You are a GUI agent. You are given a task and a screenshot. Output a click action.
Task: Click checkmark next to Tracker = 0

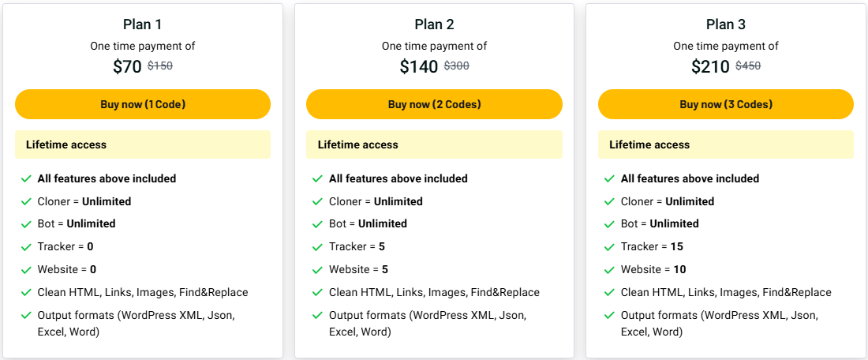pos(26,247)
